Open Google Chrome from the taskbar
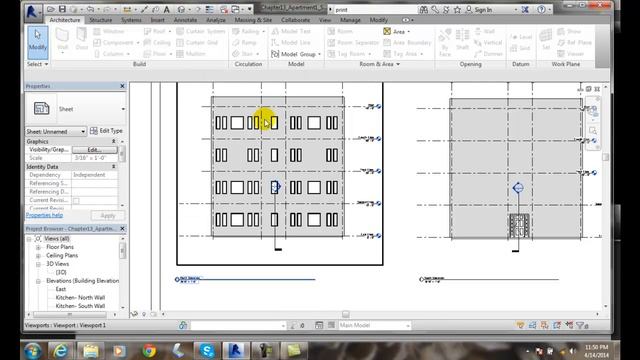 point(149,350)
